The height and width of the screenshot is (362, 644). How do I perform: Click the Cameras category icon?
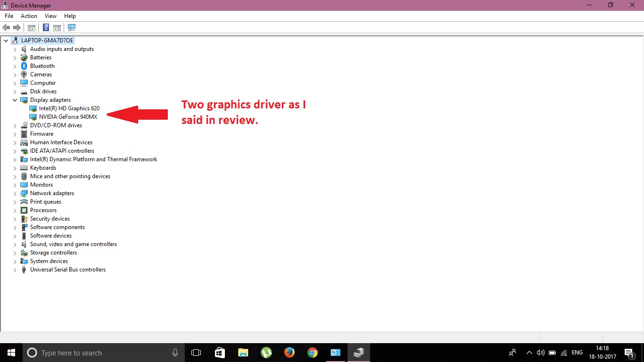click(24, 74)
